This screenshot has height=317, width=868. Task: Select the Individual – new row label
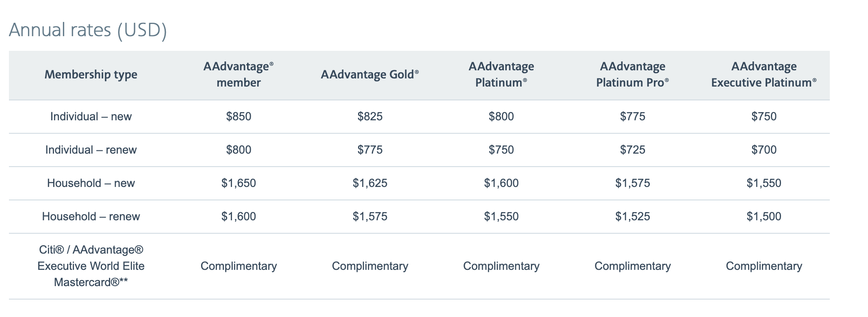pos(91,117)
